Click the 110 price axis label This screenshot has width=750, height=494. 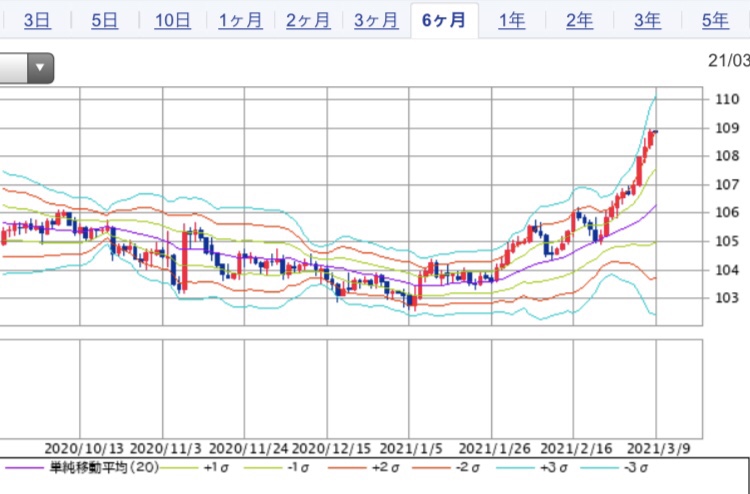pyautogui.click(x=728, y=99)
